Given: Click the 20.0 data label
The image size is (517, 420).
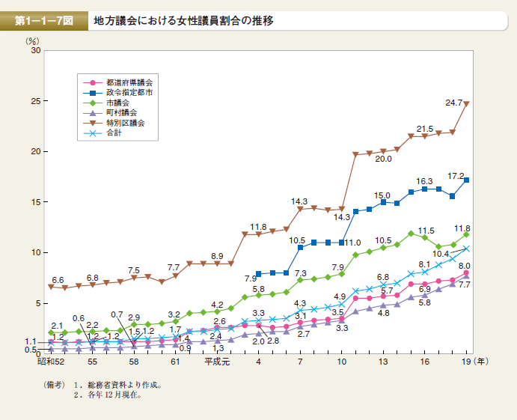Looking at the screenshot, I should (383, 159).
